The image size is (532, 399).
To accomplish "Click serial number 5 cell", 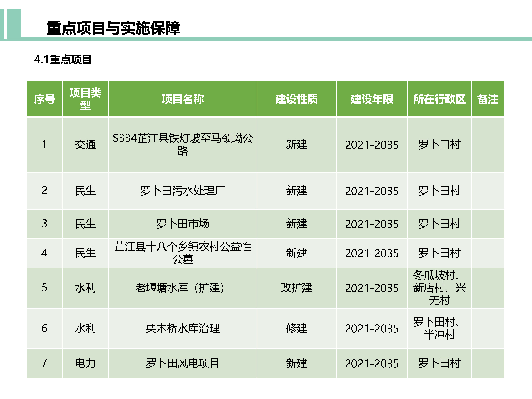I will point(44,288).
